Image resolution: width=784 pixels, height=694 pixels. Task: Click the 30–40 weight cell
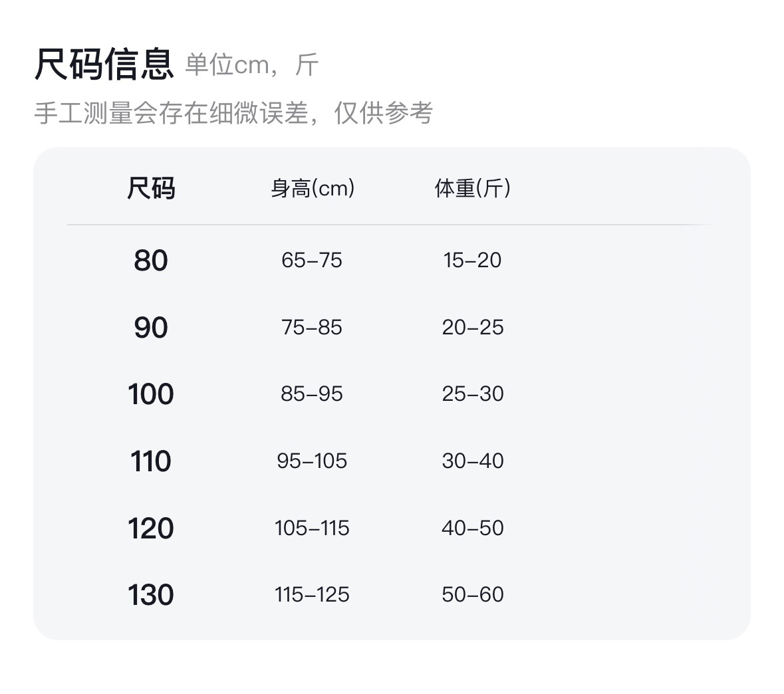tap(472, 461)
